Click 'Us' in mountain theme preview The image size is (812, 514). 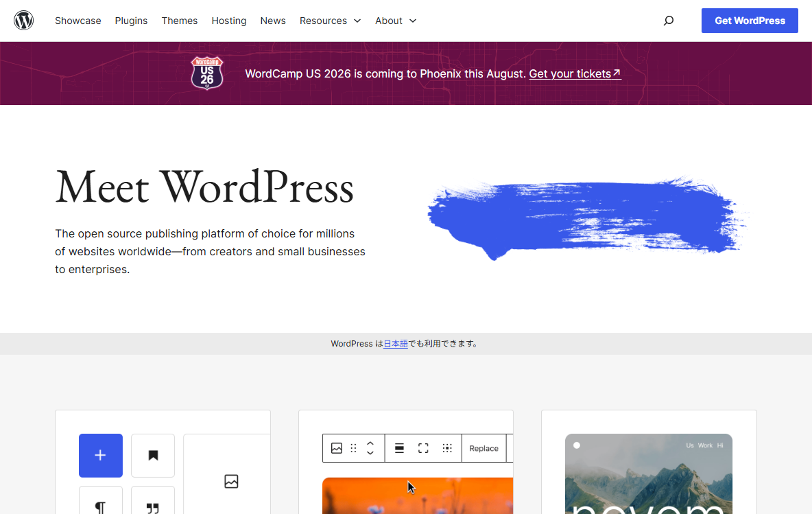(x=690, y=445)
